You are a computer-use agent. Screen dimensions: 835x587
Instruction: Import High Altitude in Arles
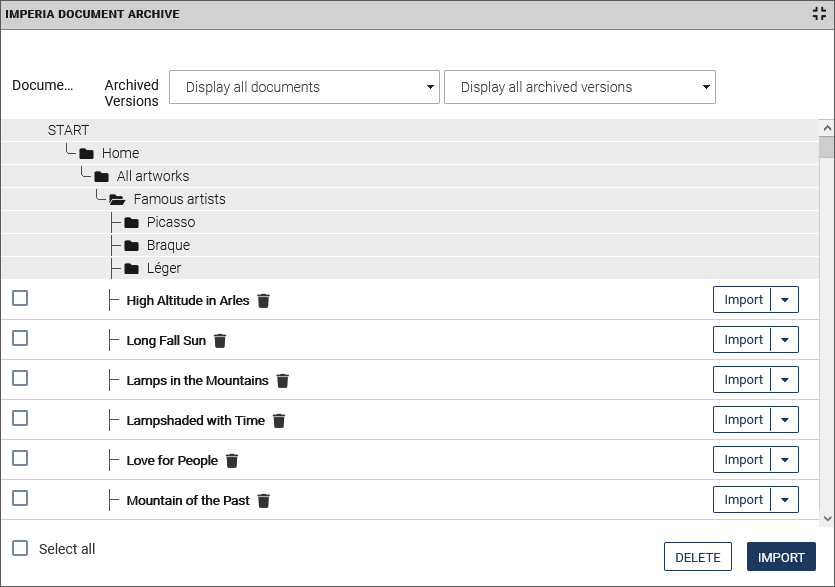pos(742,300)
